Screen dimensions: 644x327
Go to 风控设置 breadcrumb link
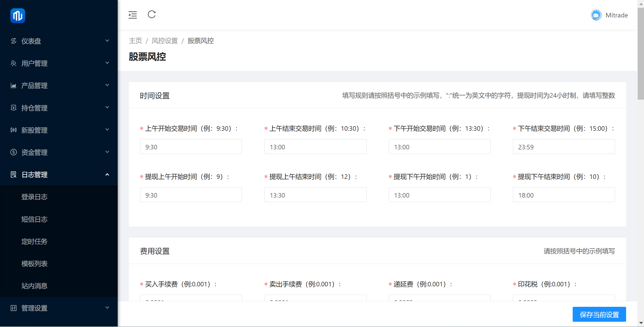(x=165, y=41)
